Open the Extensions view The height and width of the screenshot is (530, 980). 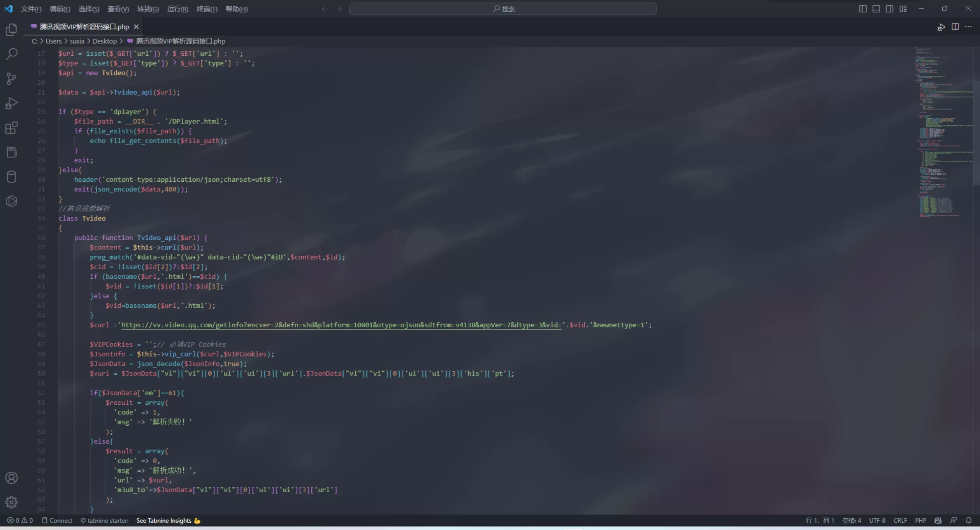coord(11,128)
